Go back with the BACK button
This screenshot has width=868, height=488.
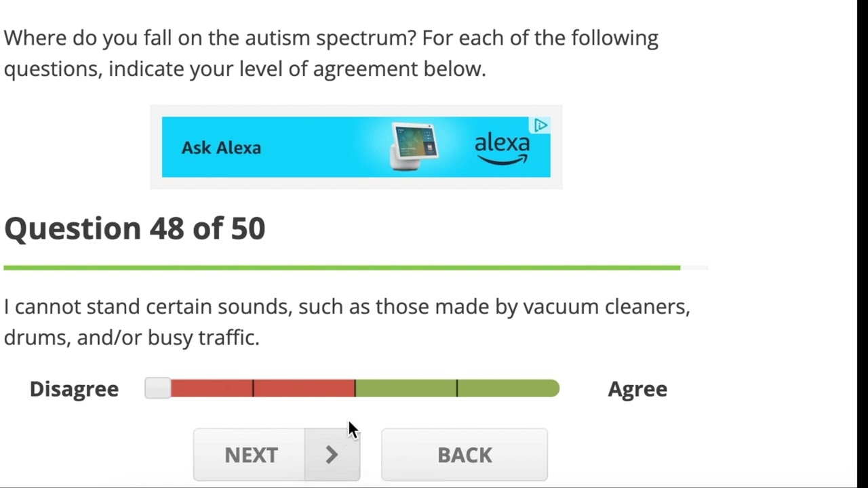pos(465,455)
